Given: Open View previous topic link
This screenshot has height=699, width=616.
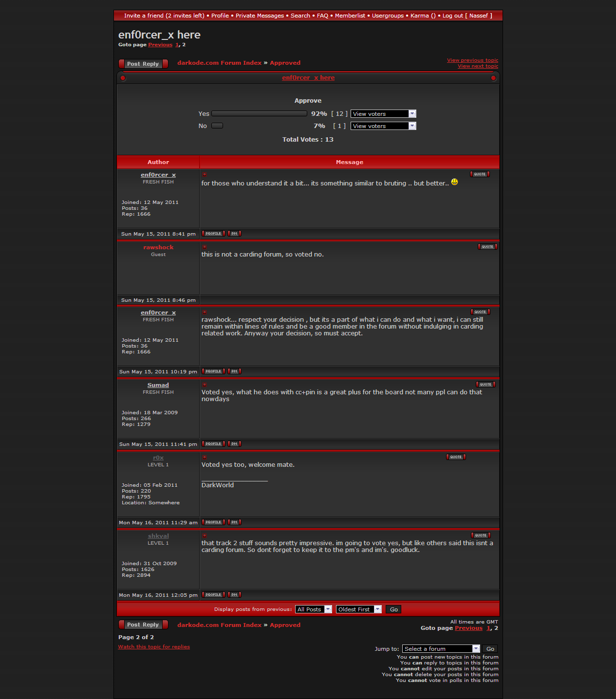Looking at the screenshot, I should point(472,60).
